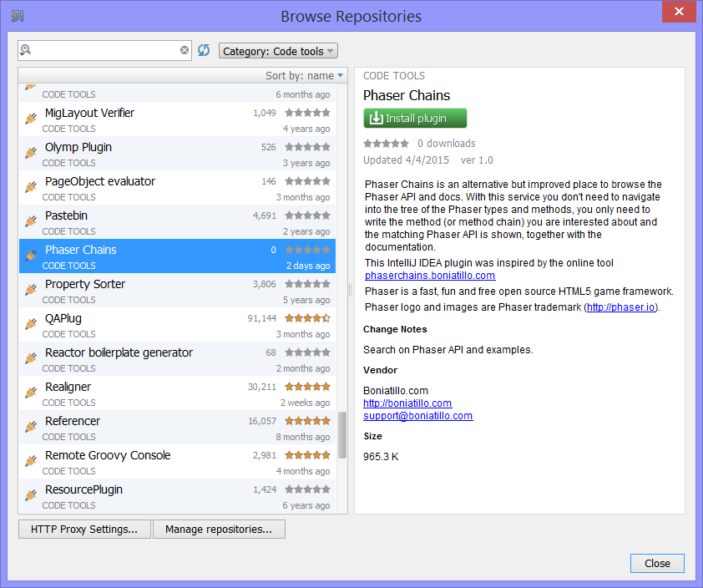Open the phaserchains.boniatillo.com link

[x=430, y=276]
